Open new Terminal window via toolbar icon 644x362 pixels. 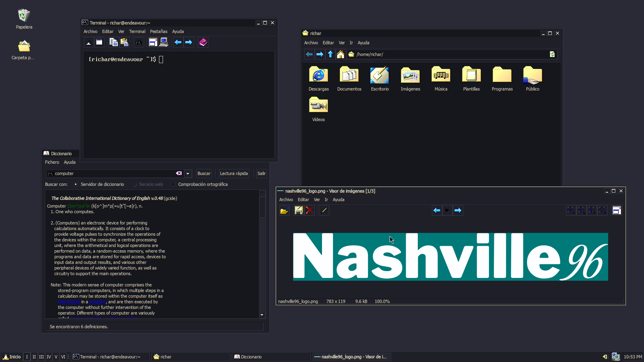99,42
